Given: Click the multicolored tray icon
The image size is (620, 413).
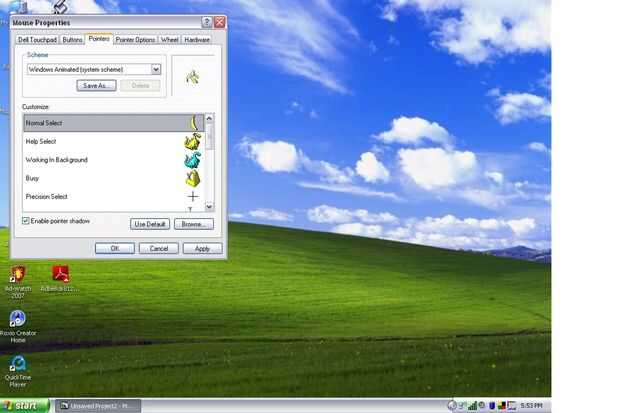Looking at the screenshot, I should 502,405.
